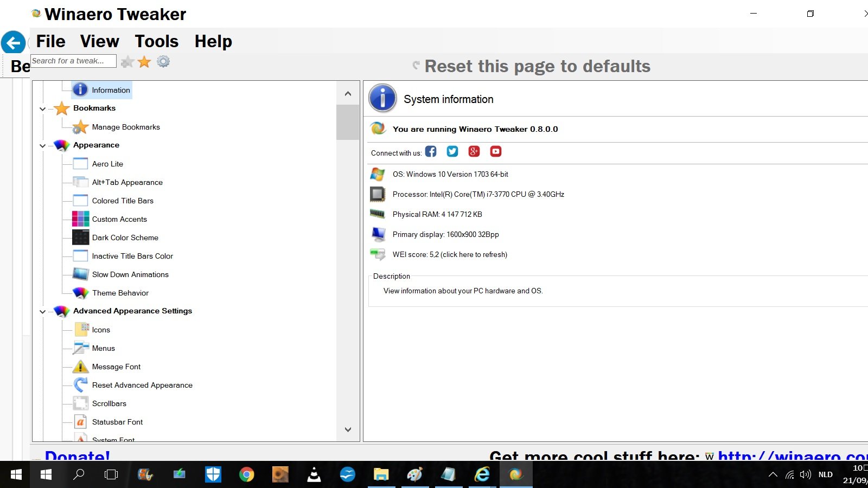Open File Explorer from taskbar
Image resolution: width=868 pixels, height=488 pixels.
381,475
